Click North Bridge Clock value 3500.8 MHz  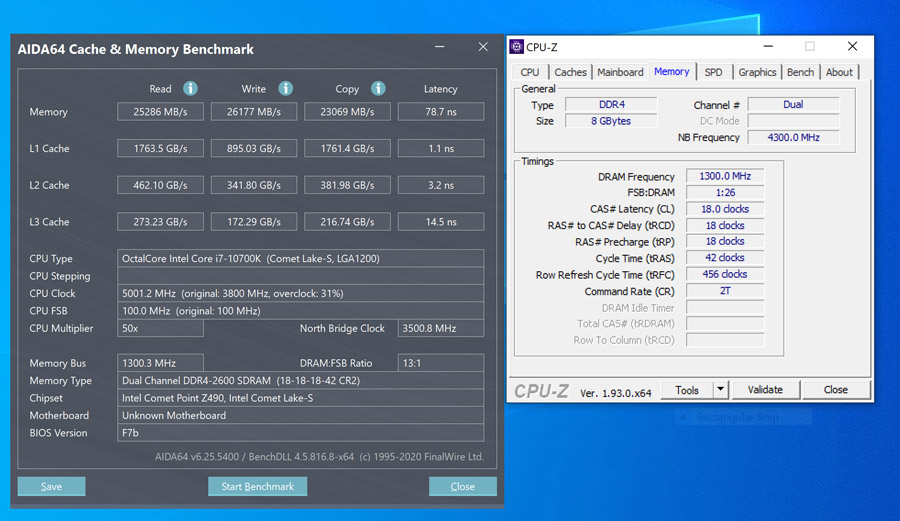[441, 328]
